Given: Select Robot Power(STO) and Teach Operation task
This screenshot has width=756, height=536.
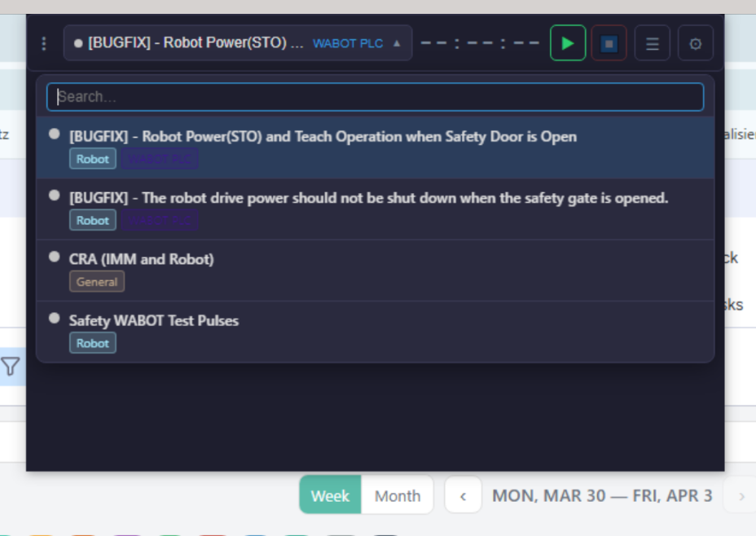Looking at the screenshot, I should [x=323, y=137].
